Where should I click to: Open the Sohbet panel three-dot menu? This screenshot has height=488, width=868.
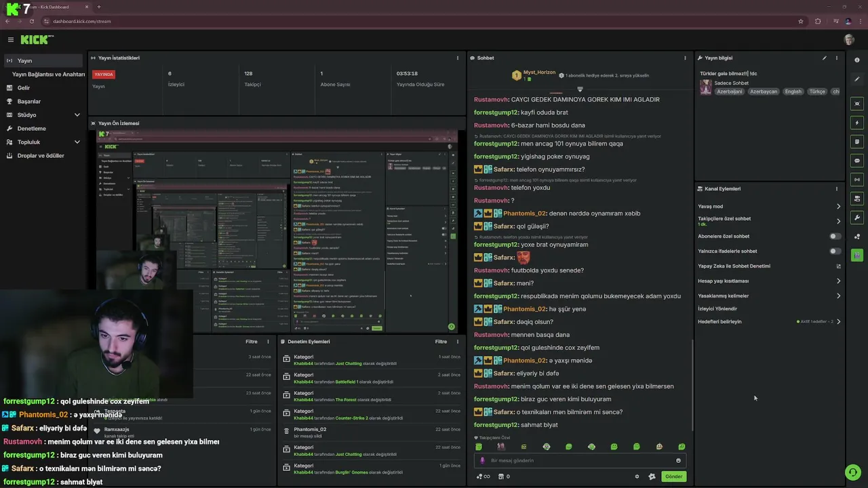pyautogui.click(x=685, y=58)
